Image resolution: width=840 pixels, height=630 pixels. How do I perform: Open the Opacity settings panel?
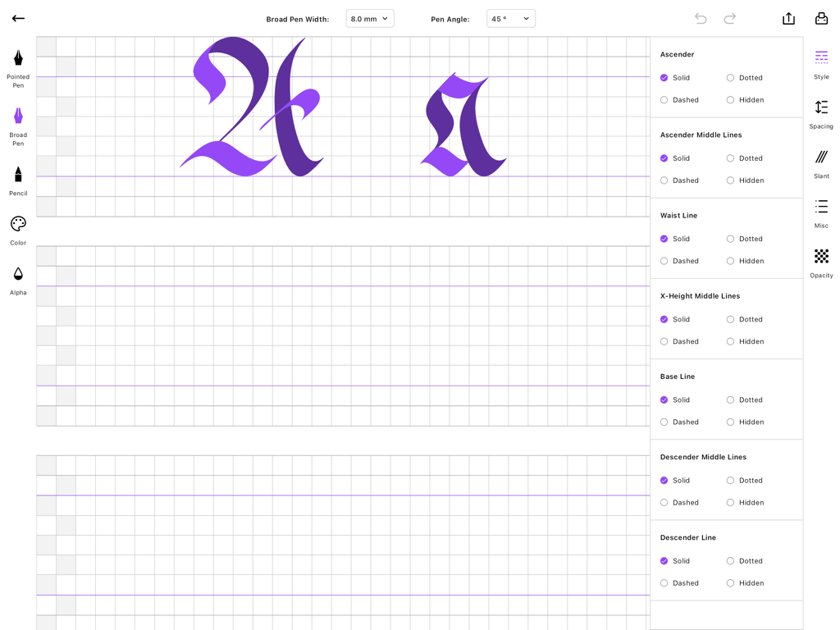(820, 261)
